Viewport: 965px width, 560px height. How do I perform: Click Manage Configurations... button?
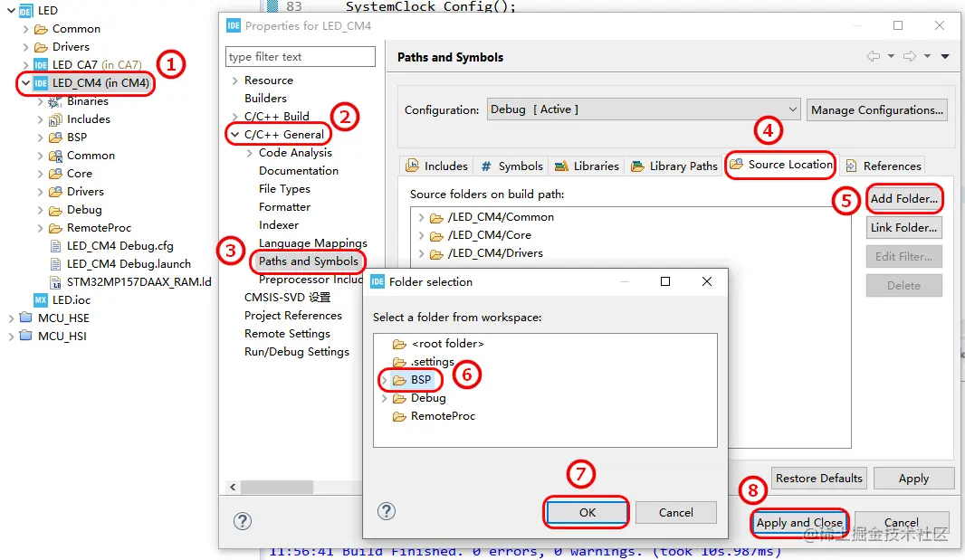877,110
